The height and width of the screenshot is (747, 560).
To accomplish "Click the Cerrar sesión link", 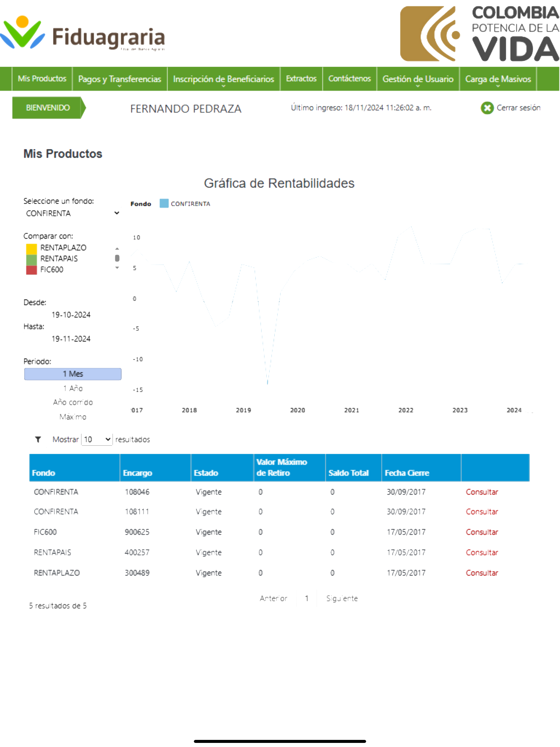I will coord(518,108).
